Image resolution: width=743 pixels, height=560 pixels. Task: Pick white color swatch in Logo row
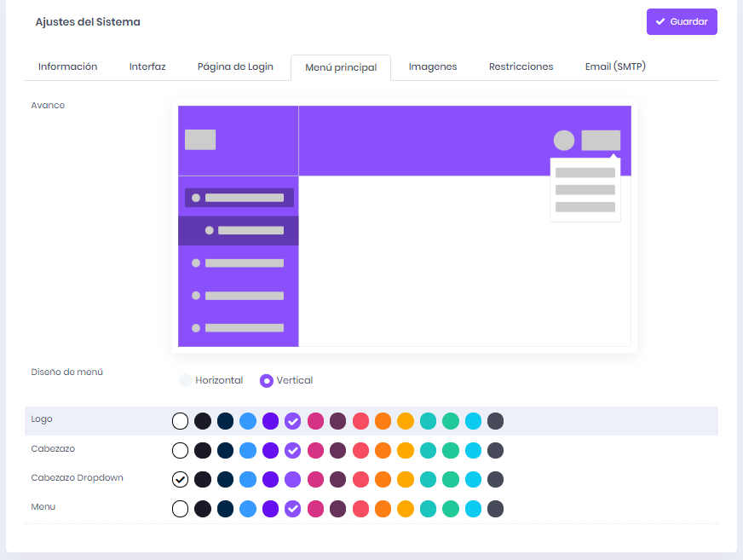click(x=180, y=421)
